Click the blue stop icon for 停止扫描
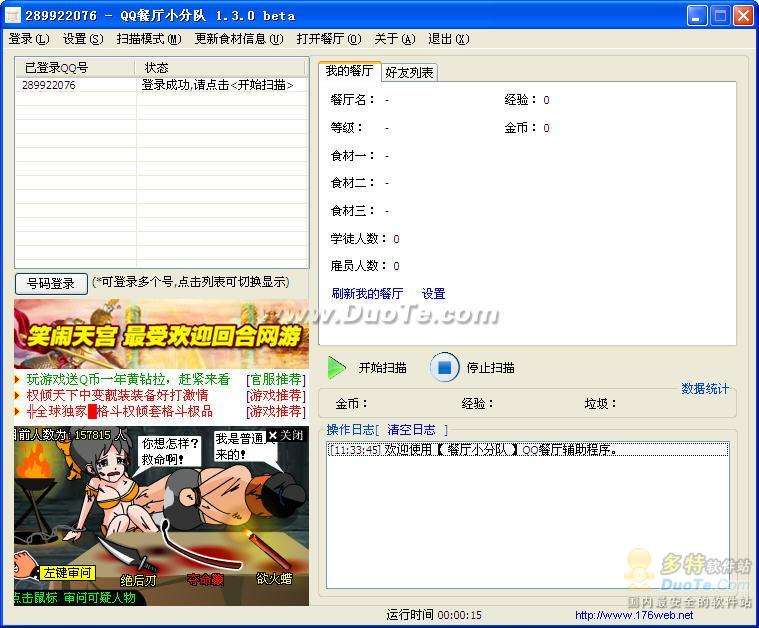 tap(444, 368)
